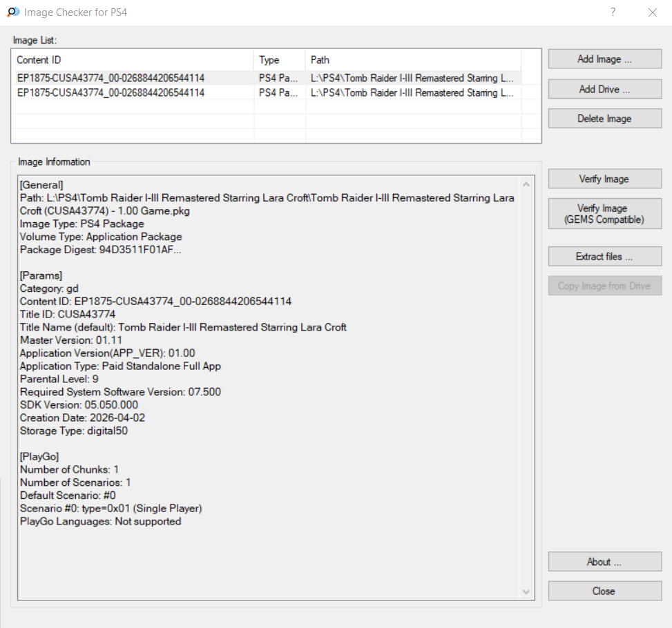Click the Image Type: PS4 Package line
672x628 pixels.
(x=82, y=224)
